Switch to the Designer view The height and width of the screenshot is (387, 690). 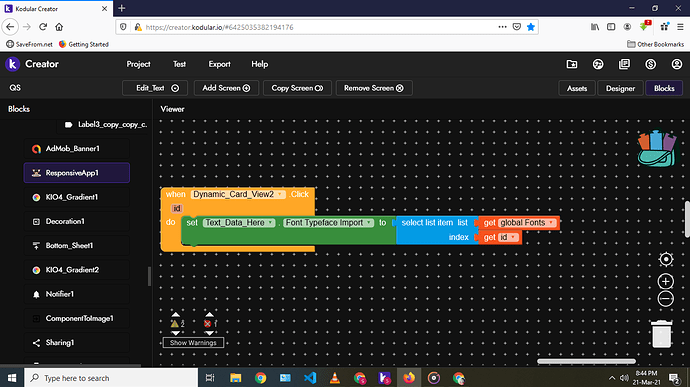point(620,88)
